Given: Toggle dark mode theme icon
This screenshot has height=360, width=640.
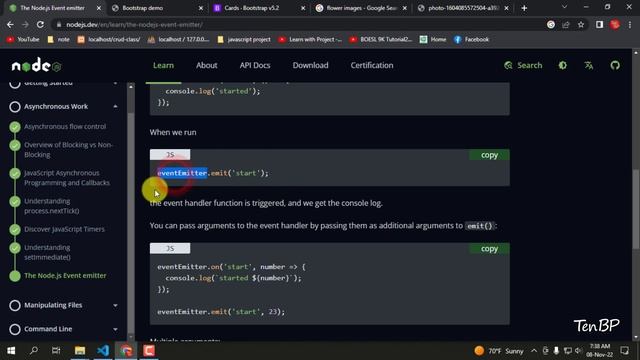Looking at the screenshot, I should tap(562, 65).
